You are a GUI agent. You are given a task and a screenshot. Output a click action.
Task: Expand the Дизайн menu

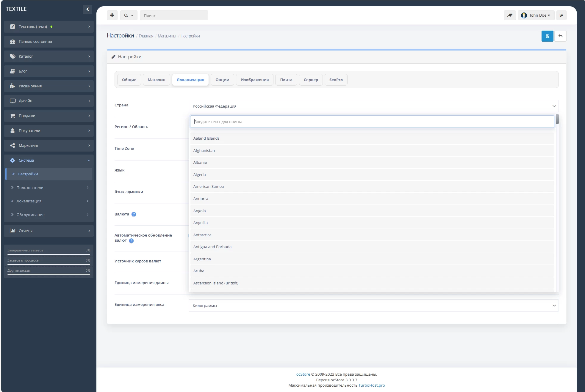49,101
